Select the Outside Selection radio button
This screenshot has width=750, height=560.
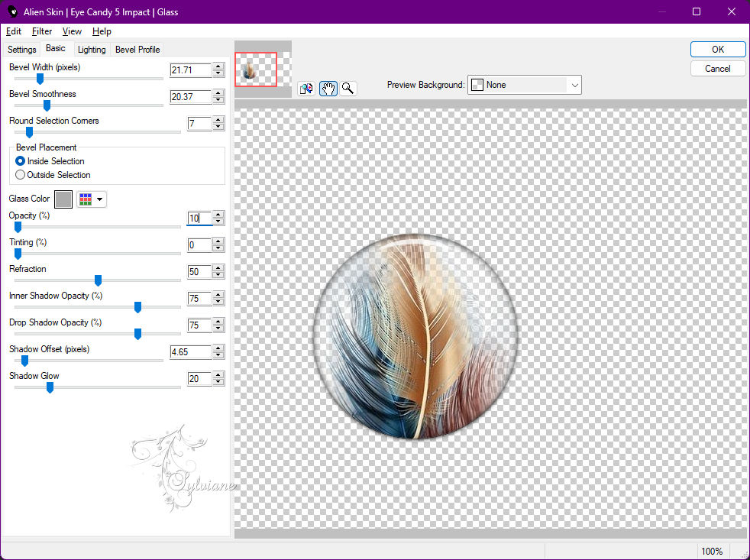[20, 175]
